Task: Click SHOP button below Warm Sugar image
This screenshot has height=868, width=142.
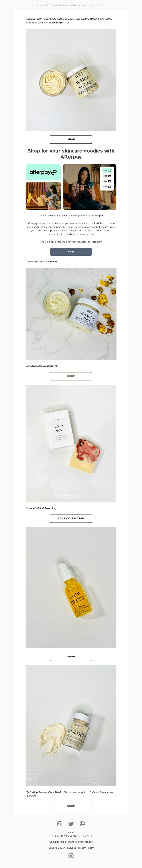Action: [71, 140]
